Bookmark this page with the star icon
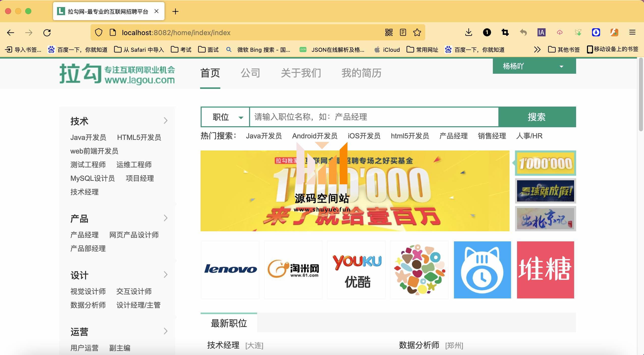Image resolution: width=644 pixels, height=355 pixels. click(417, 32)
